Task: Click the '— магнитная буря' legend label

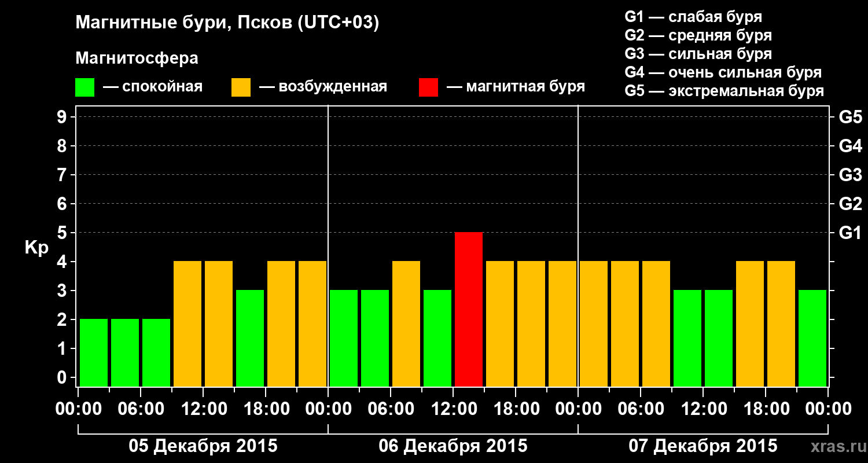Action: pyautogui.click(x=516, y=87)
